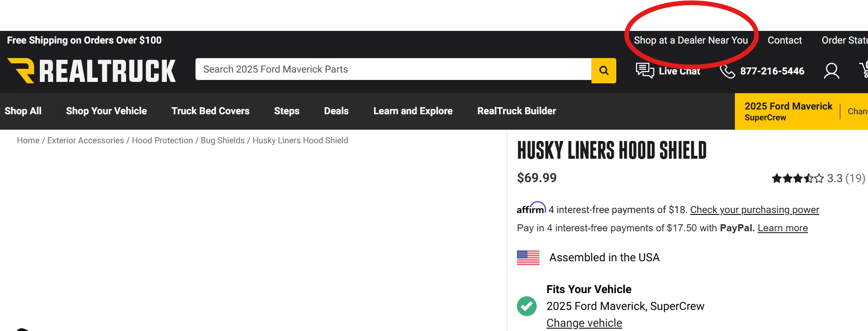Image resolution: width=868 pixels, height=331 pixels.
Task: Click the shopping cart icon
Action: tap(864, 70)
